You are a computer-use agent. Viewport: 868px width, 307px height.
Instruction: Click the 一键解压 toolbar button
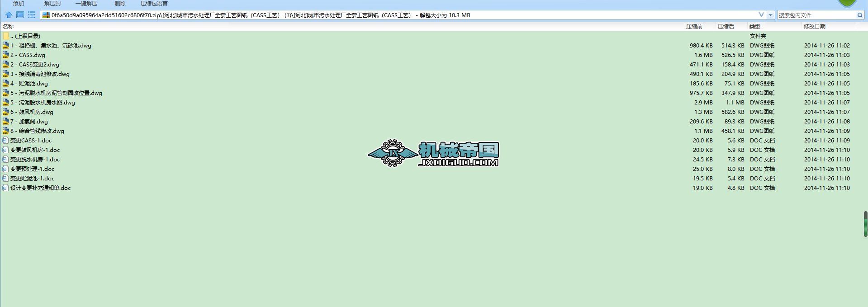[86, 3]
